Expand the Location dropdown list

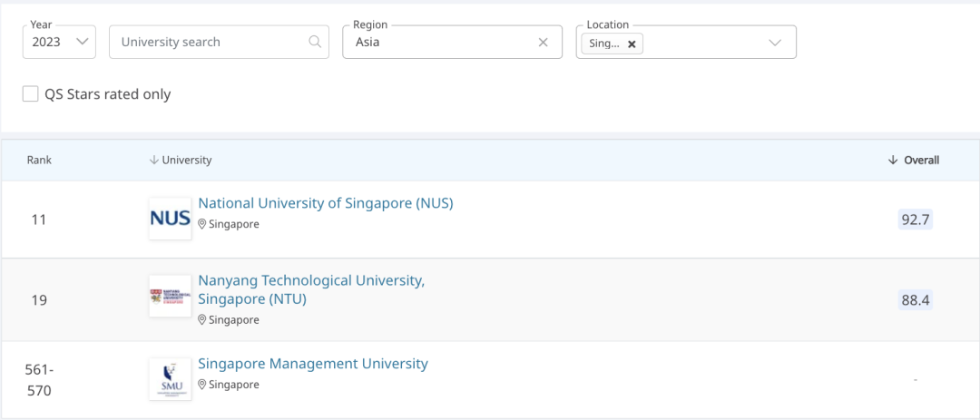pyautogui.click(x=775, y=43)
